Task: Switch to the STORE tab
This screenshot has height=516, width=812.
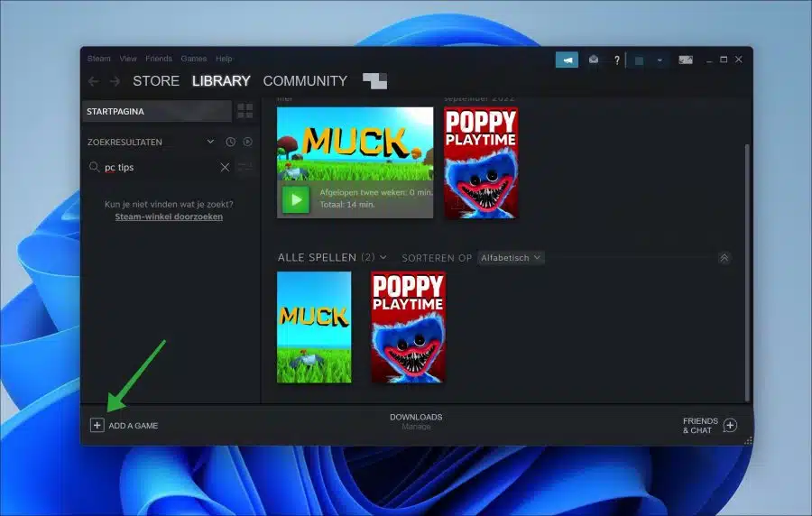Action: (156, 81)
